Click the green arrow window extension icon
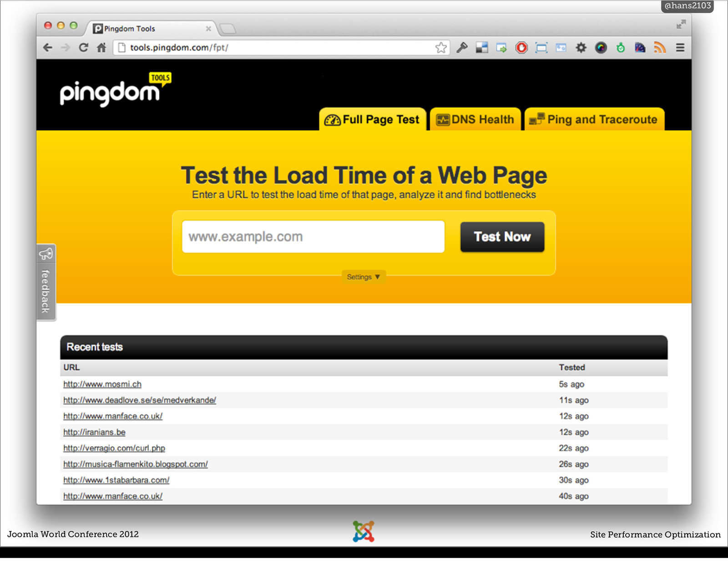Screen dimensions: 728x561 coord(501,47)
